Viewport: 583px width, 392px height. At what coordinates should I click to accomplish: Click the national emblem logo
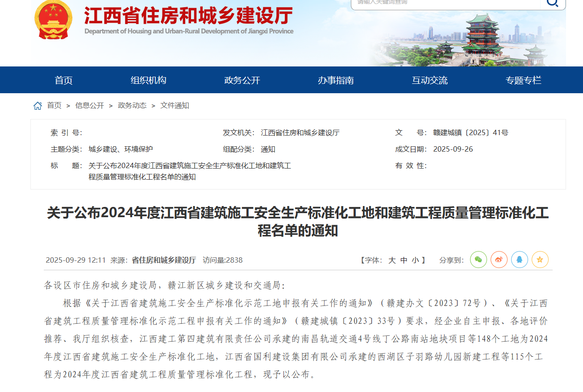(x=54, y=20)
